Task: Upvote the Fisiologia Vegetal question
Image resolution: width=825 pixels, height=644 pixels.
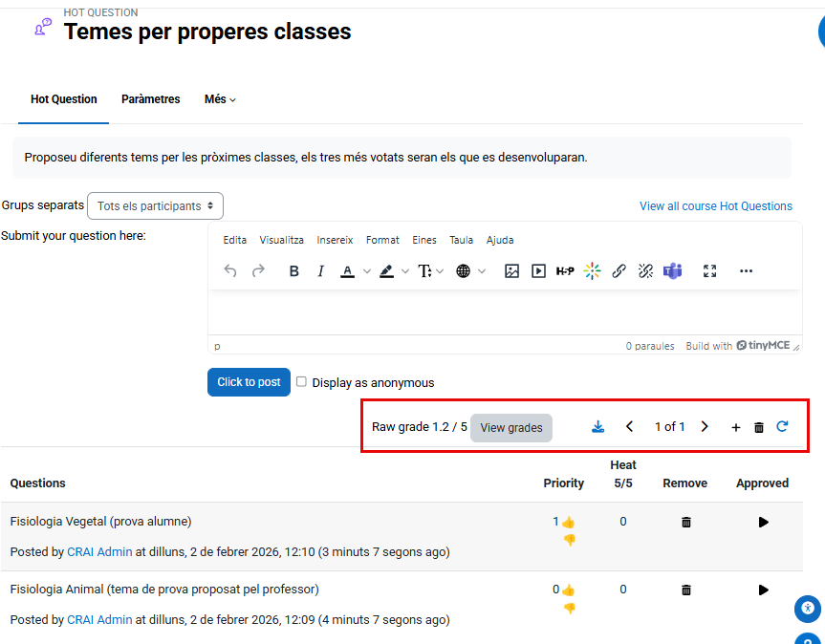Action: coord(569,523)
